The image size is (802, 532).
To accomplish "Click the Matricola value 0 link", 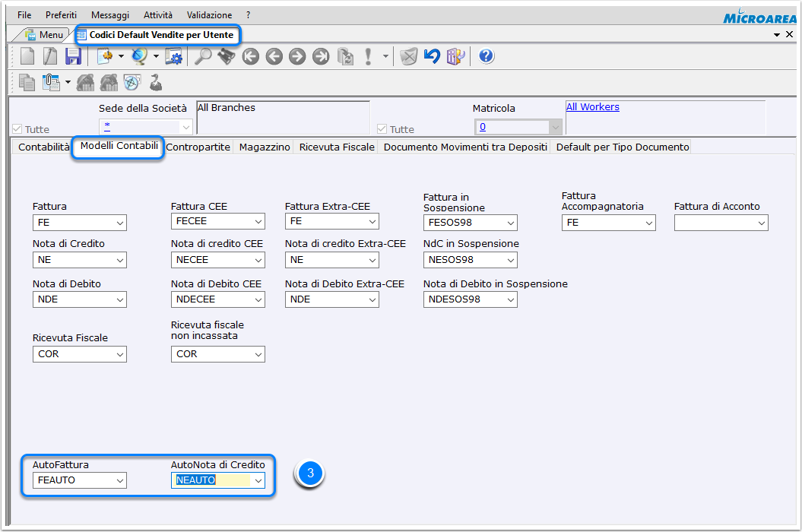I will [482, 127].
